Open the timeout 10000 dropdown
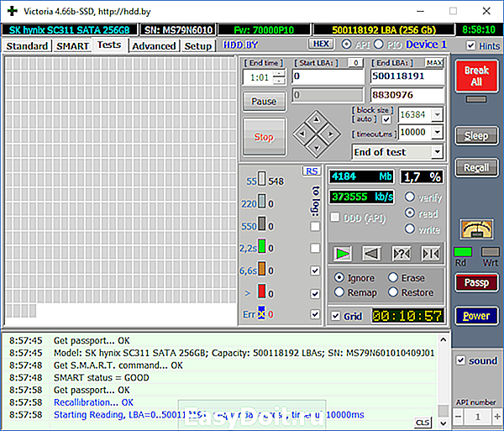Viewport: 504px width, 431px height. pyautogui.click(x=437, y=132)
